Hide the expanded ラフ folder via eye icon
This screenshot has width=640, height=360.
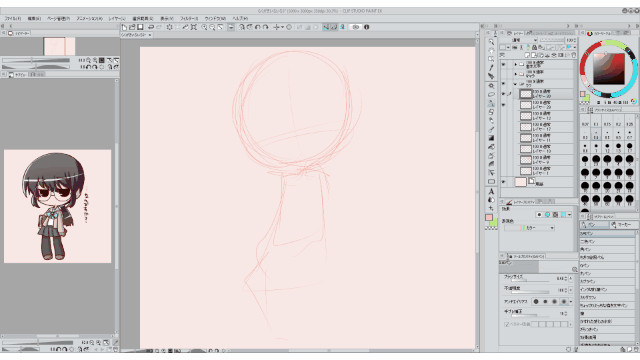(x=503, y=84)
